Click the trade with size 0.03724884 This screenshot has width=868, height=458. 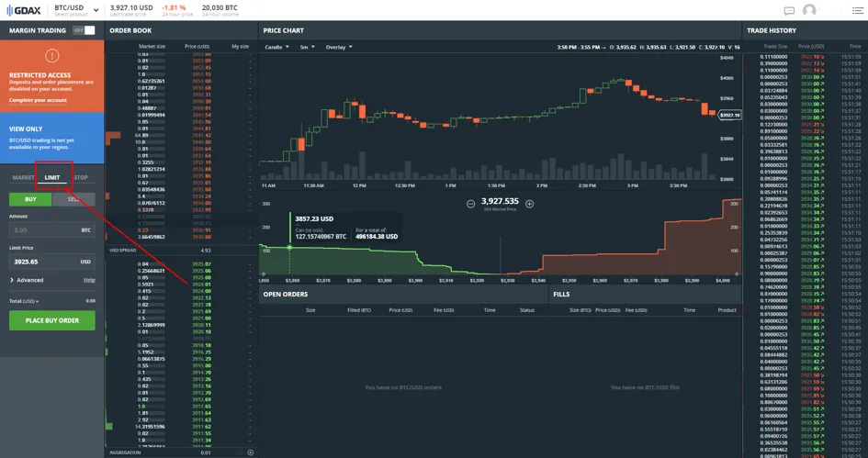(805, 91)
